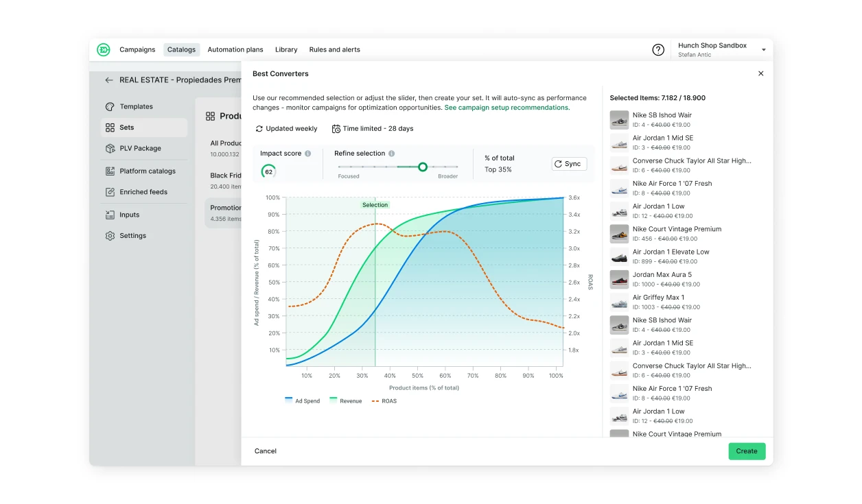The image size is (862, 504).
Task: Click 'ID: 1000' price line
Action: point(666,285)
